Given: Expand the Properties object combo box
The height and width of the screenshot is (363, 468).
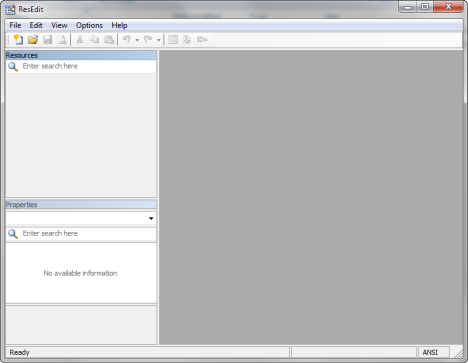Looking at the screenshot, I should (x=151, y=219).
